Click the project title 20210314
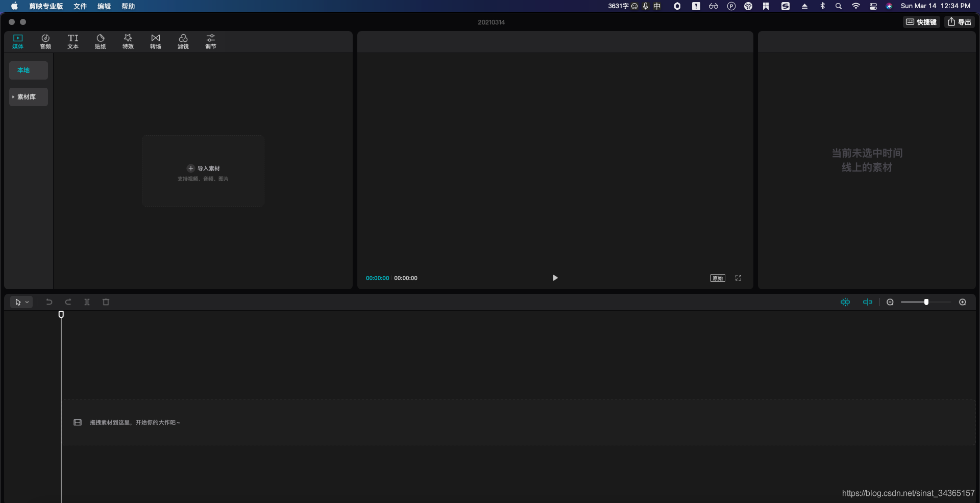This screenshot has height=503, width=980. tap(492, 22)
